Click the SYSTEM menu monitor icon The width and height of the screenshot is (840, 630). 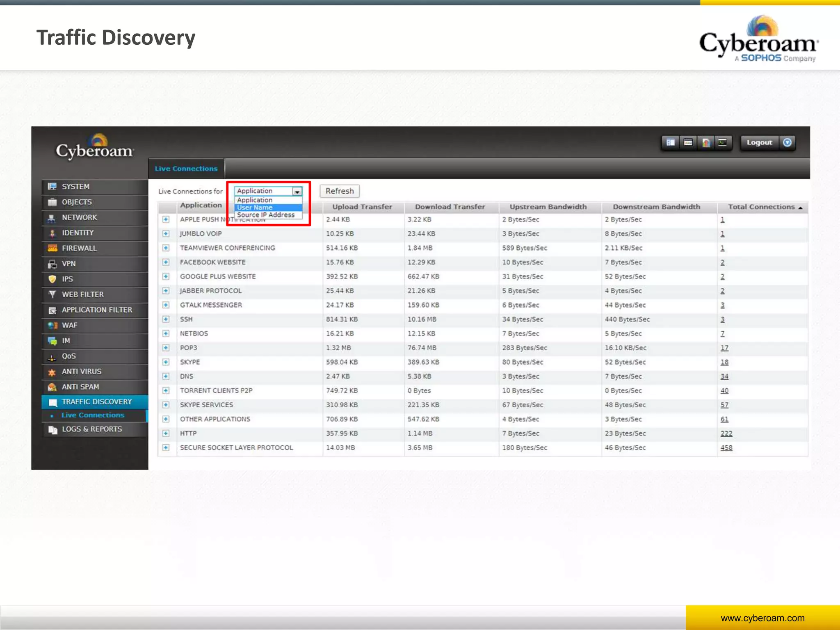(52, 187)
